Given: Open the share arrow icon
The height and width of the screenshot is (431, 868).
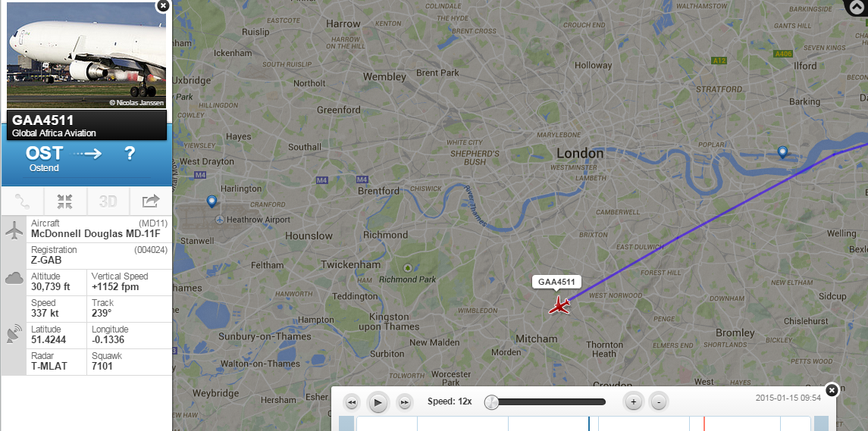Looking at the screenshot, I should (x=151, y=201).
